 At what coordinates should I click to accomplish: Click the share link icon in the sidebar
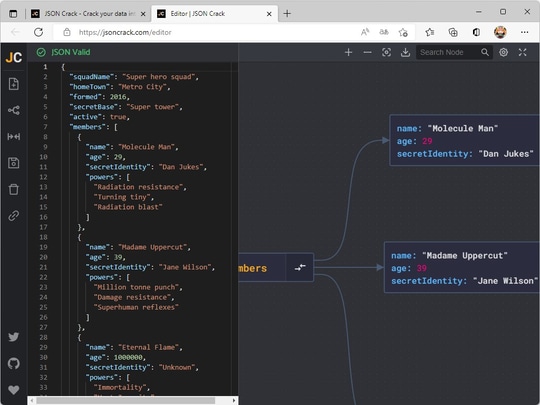[x=14, y=216]
